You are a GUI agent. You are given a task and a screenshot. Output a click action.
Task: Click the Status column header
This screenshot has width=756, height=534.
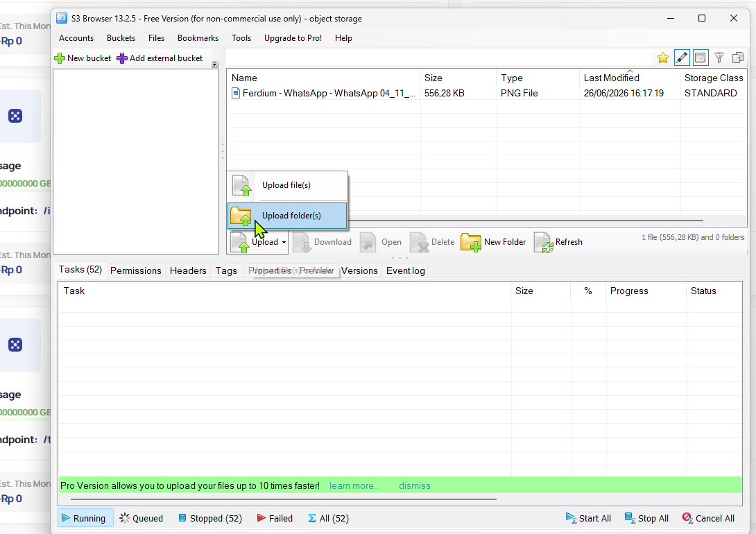point(714,291)
